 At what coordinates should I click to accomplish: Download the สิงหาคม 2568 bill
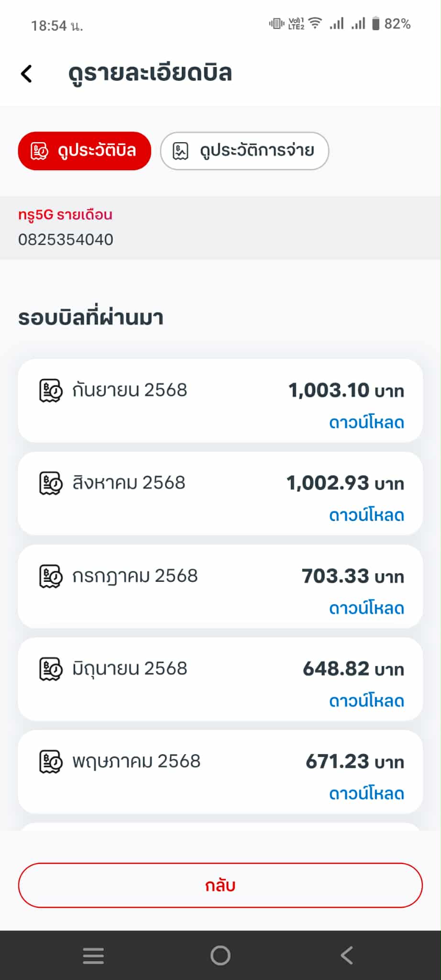pyautogui.click(x=366, y=515)
